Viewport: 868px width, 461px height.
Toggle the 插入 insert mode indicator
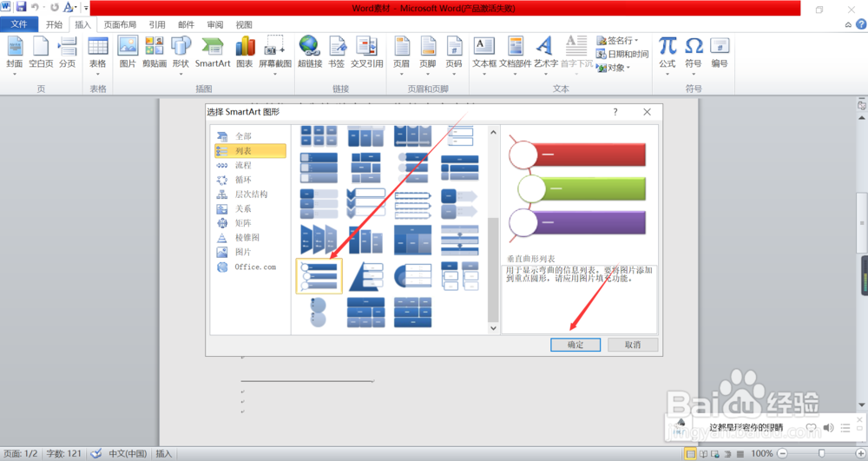coord(164,454)
